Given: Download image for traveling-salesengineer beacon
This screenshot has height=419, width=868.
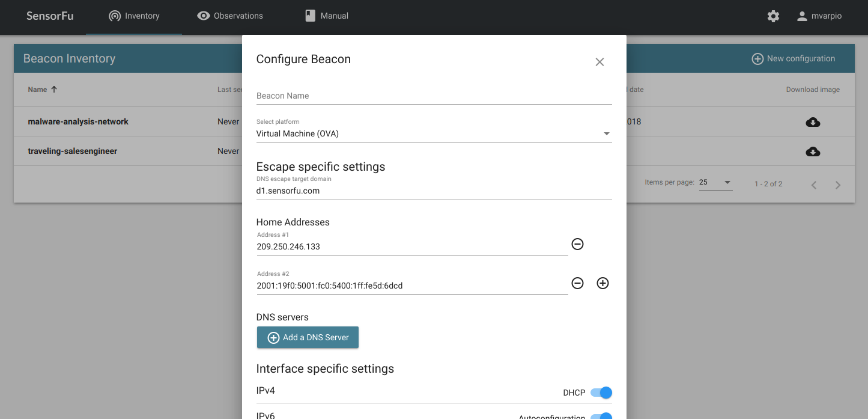Looking at the screenshot, I should coord(813,151).
